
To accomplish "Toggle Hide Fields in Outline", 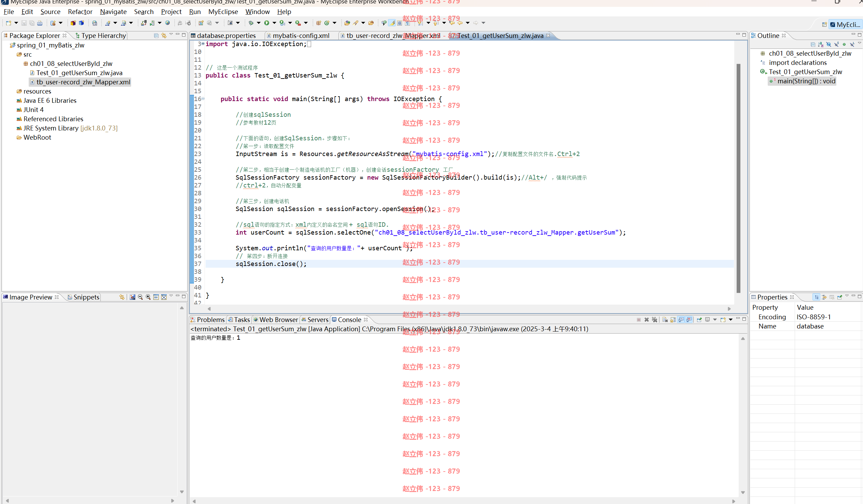I will coord(829,44).
